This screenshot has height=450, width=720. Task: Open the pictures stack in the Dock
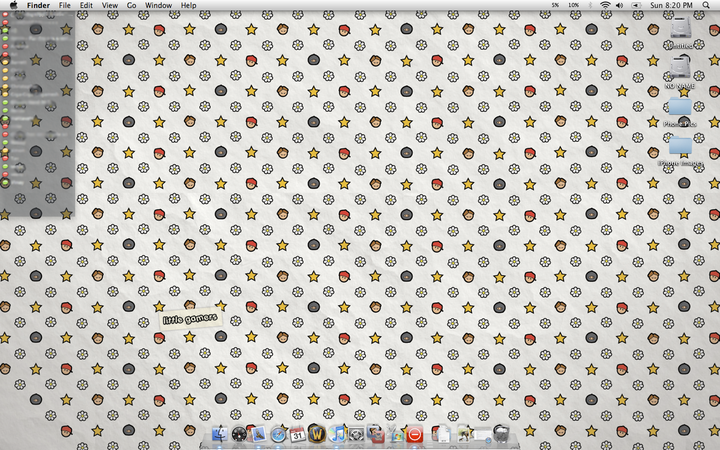(x=462, y=434)
